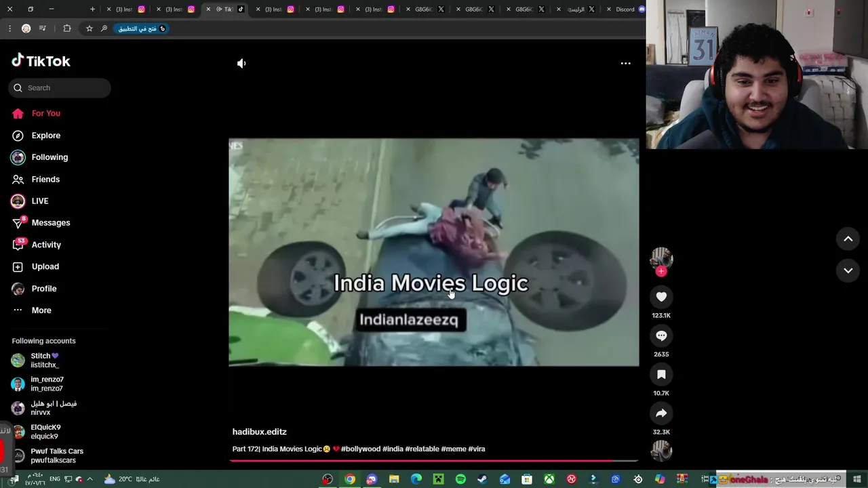Click the ENG language indicator
This screenshot has width=868, height=488.
(55, 479)
